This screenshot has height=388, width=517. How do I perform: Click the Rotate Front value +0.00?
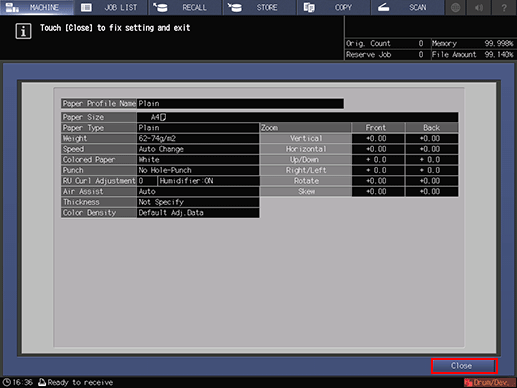coord(378,181)
